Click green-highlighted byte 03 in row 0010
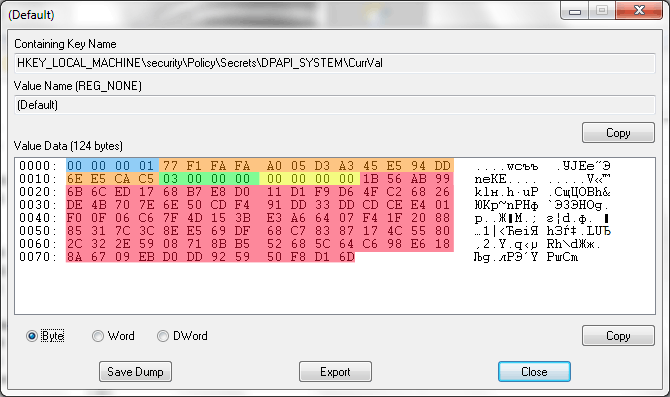This screenshot has height=397, width=670. 170,179
